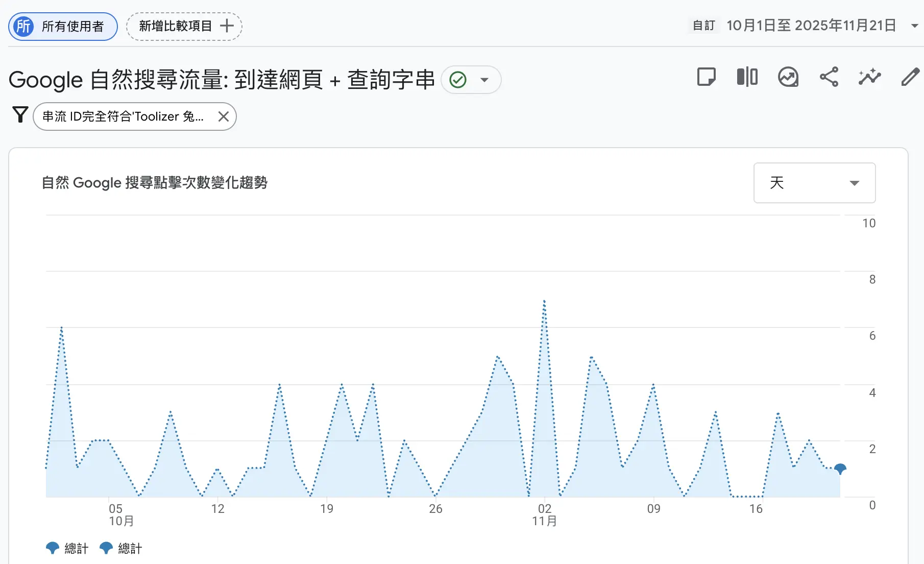Image resolution: width=924 pixels, height=564 pixels.
Task: Click the side-by-side comparison view icon
Action: tap(747, 77)
